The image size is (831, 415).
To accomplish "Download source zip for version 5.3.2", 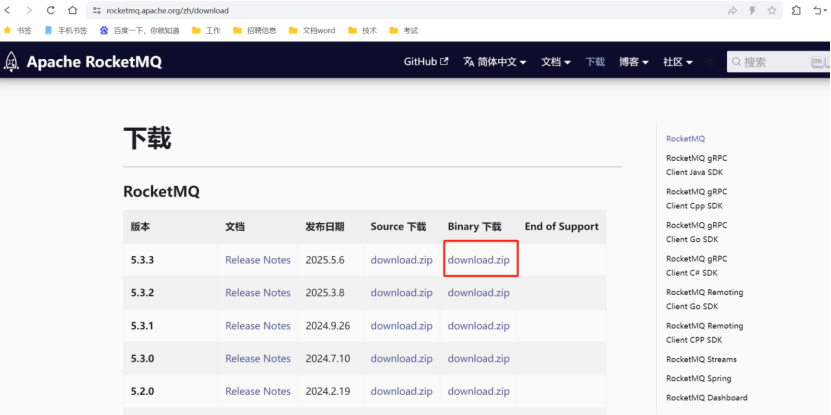I will [401, 293].
